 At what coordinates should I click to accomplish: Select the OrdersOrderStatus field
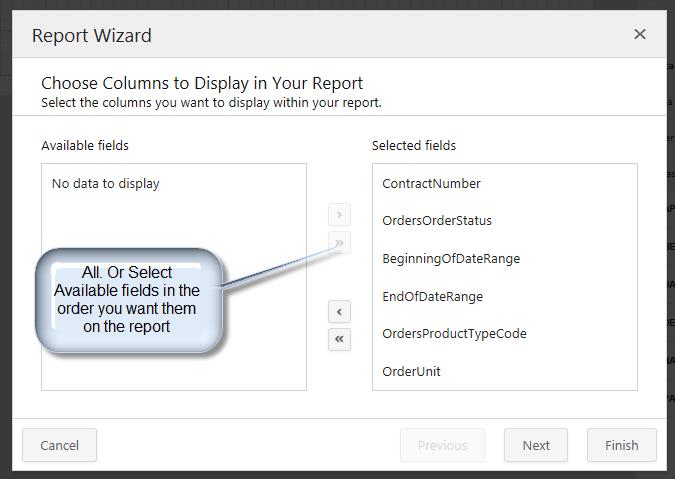[x=437, y=221]
